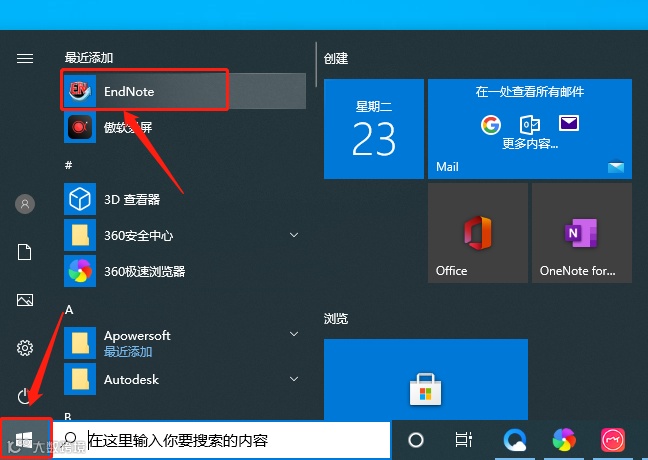Click the 创建 tile group title
The height and width of the screenshot is (460, 648).
point(336,58)
